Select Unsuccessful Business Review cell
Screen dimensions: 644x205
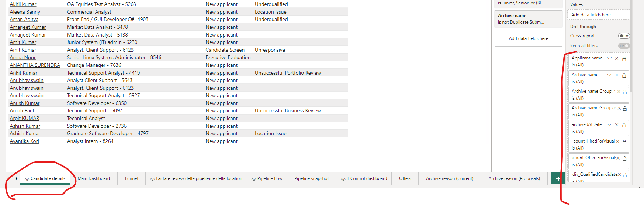pyautogui.click(x=288, y=110)
